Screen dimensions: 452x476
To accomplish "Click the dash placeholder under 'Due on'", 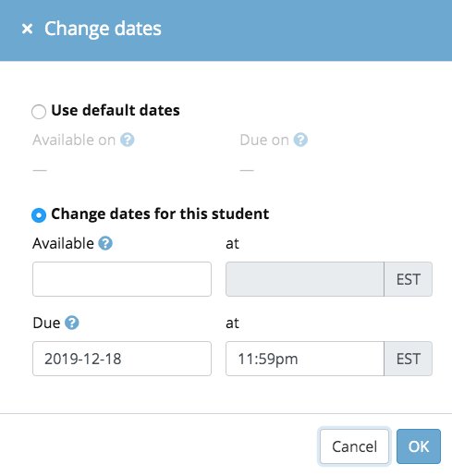I will pyautogui.click(x=247, y=170).
